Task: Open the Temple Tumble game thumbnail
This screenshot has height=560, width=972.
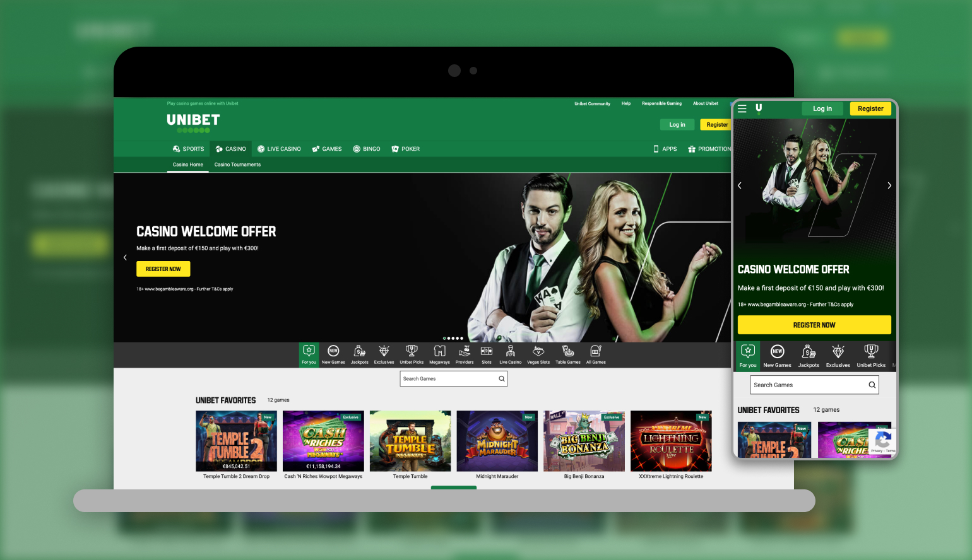Action: (x=410, y=441)
